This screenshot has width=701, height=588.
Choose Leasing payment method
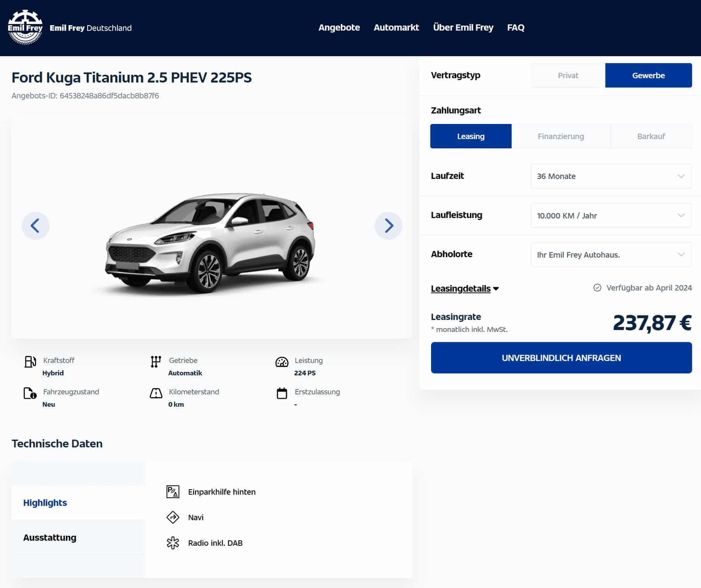pyautogui.click(x=471, y=136)
